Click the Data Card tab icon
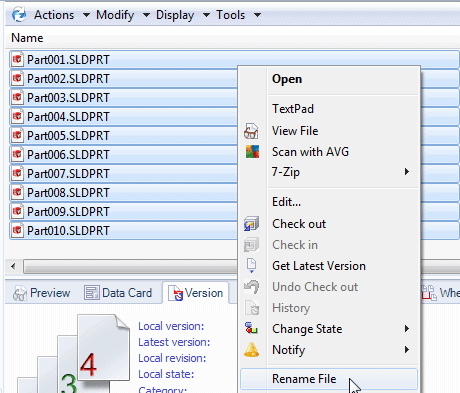 [x=92, y=293]
